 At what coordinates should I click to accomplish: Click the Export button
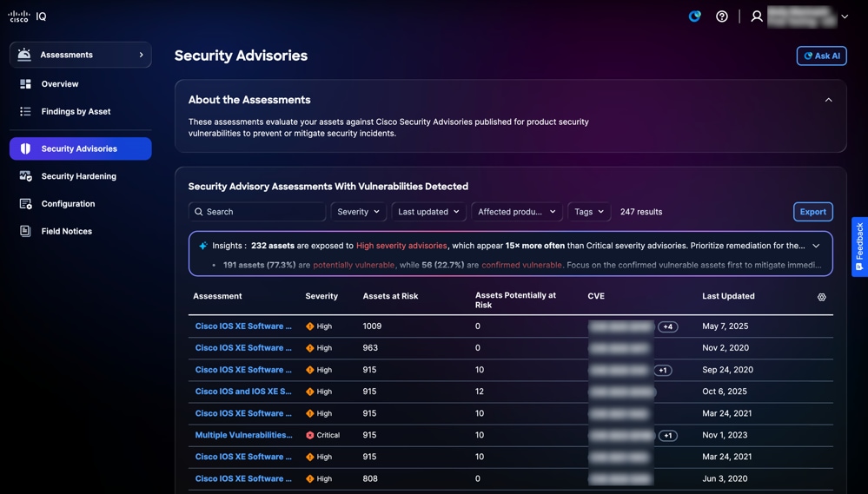click(812, 212)
